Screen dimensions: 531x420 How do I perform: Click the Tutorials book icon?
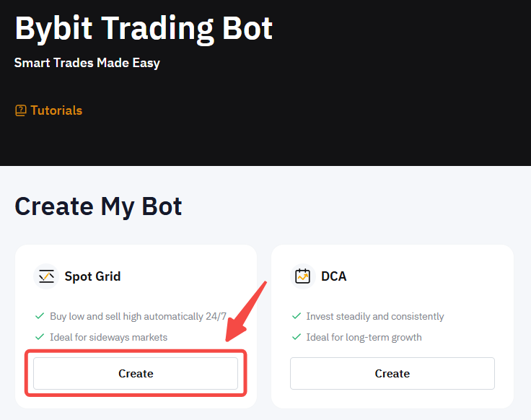tap(20, 111)
